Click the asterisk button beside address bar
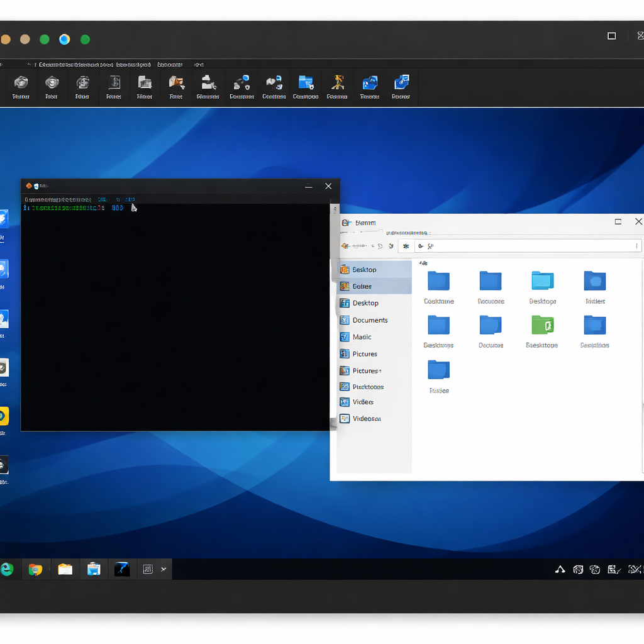The image size is (644, 644). click(406, 246)
